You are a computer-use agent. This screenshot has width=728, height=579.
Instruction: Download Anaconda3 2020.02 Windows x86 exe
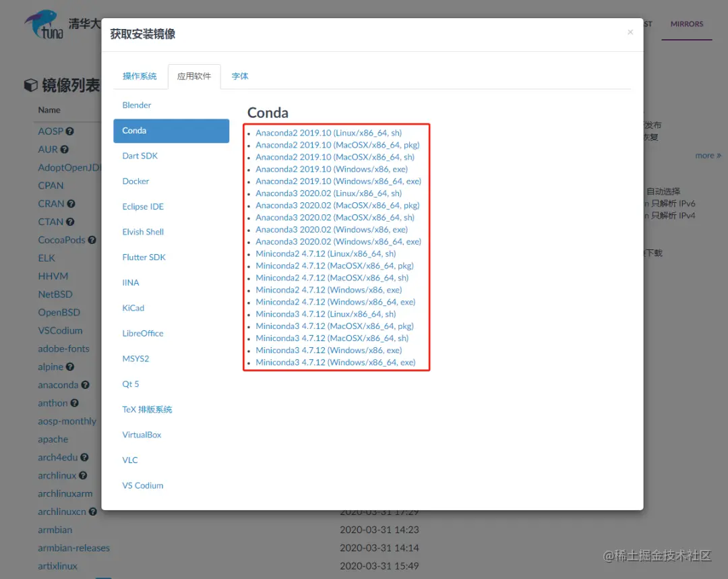tap(332, 229)
